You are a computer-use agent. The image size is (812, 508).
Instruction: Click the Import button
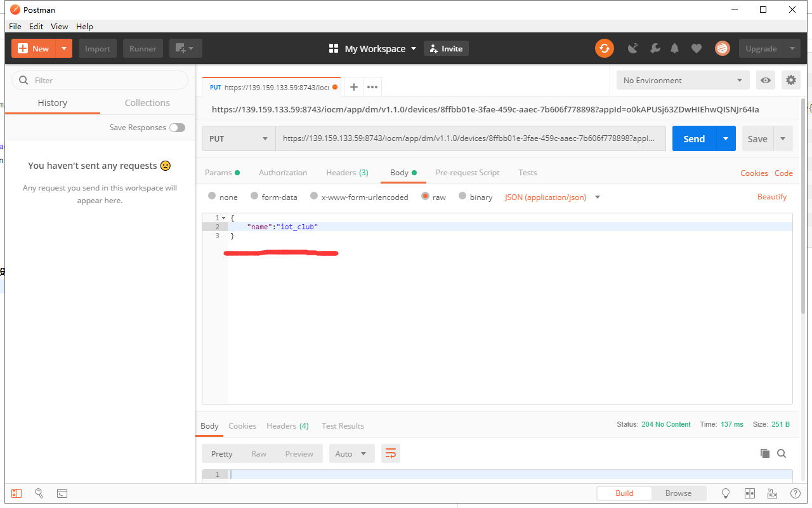[98, 48]
